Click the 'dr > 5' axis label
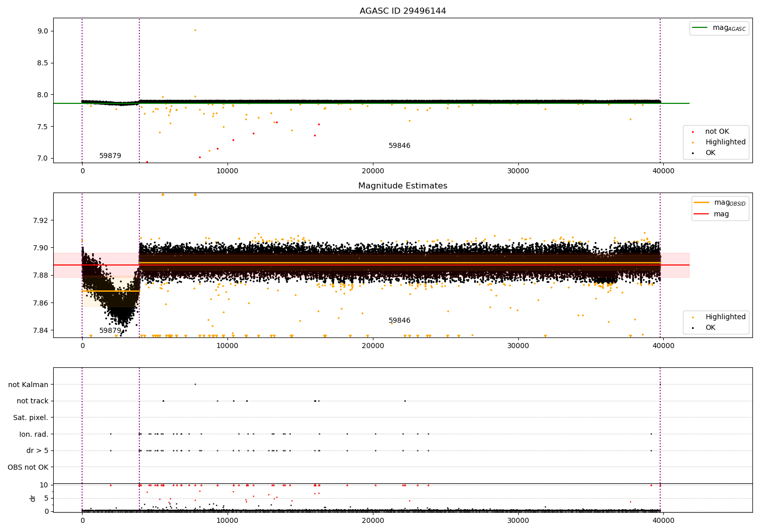The image size is (760, 532). click(x=37, y=451)
